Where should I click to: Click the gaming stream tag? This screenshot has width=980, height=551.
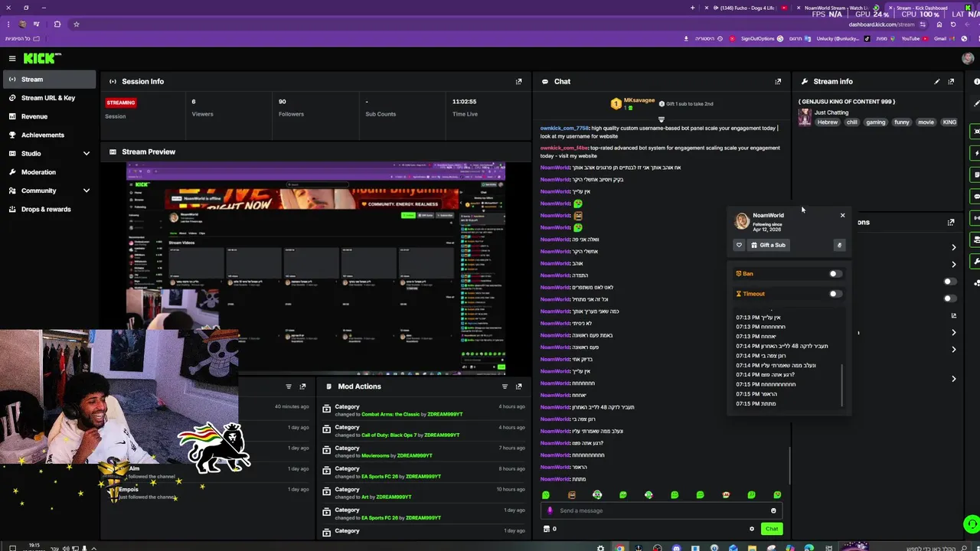[876, 122]
